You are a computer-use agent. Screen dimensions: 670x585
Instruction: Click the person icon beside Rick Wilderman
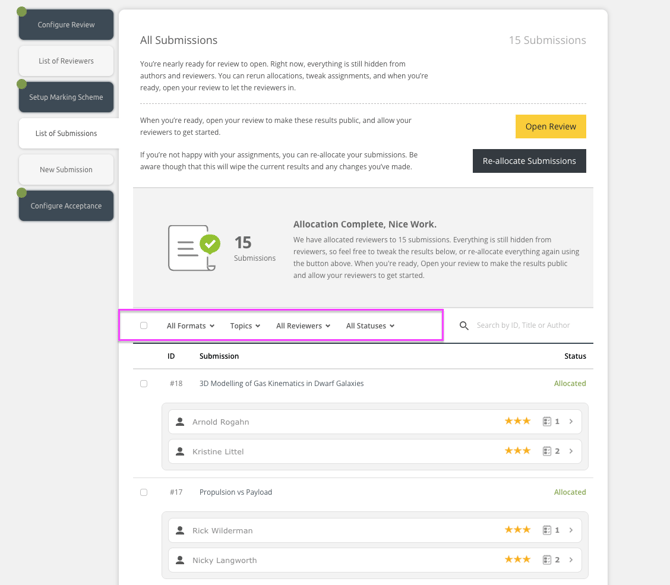[x=180, y=531]
